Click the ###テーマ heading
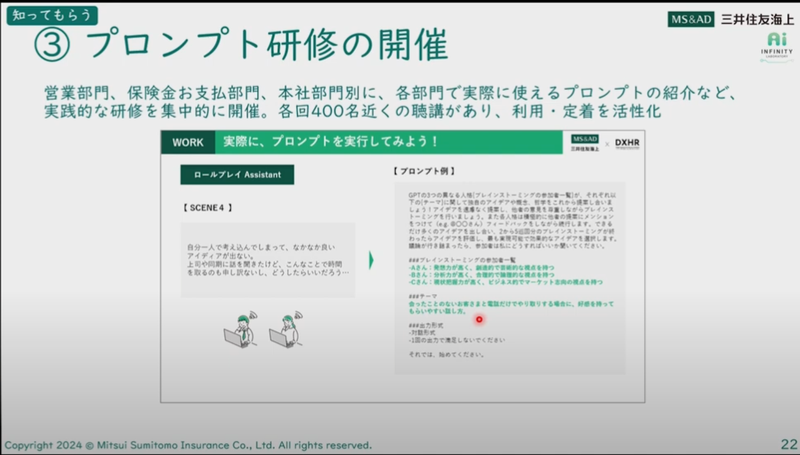Screen dimensions: 800x455 tap(422, 296)
